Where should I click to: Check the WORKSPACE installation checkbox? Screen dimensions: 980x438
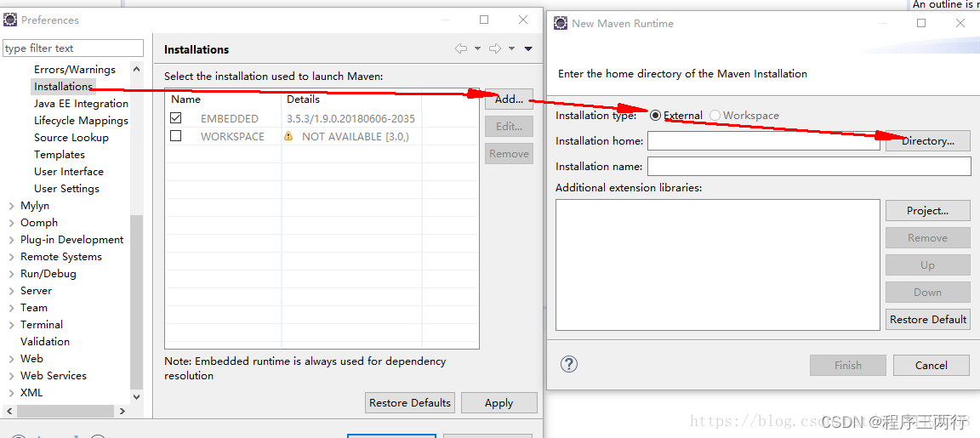point(175,135)
